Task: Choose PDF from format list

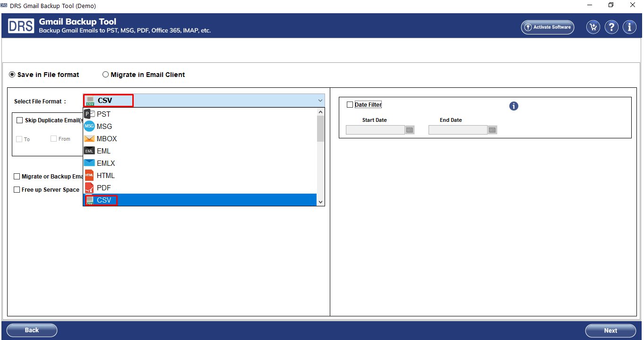Action: pos(200,187)
